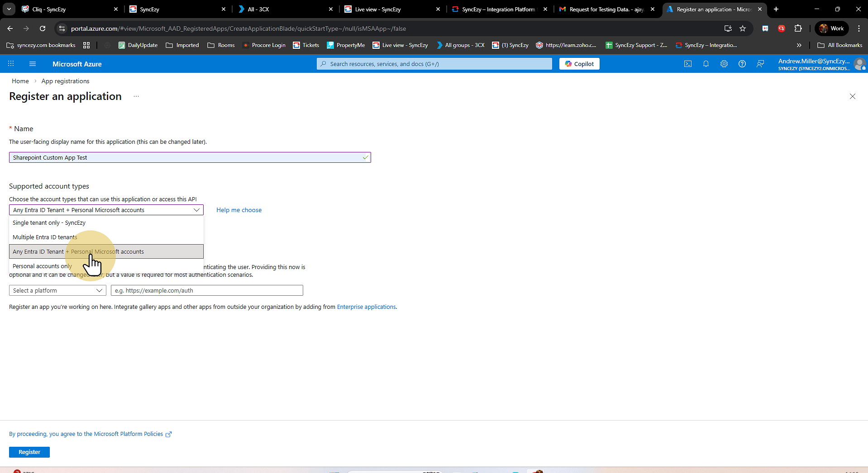Close the Register an application blade
The image size is (868, 473).
(852, 96)
